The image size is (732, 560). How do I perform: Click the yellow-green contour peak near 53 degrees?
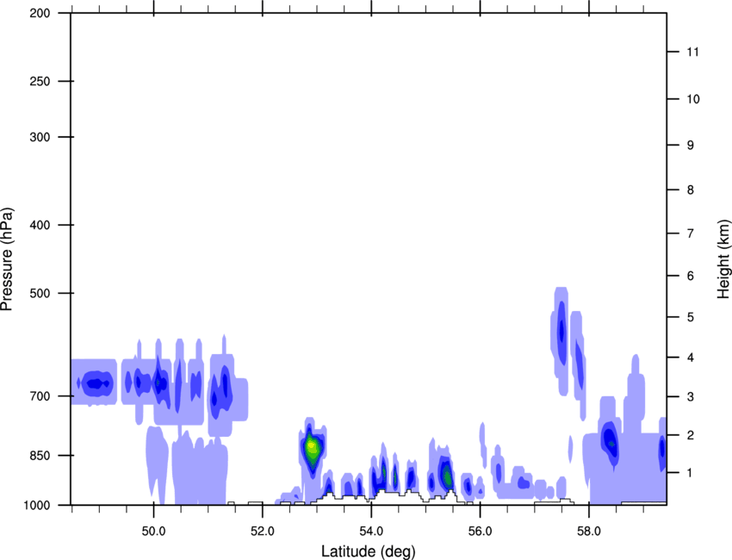(312, 447)
